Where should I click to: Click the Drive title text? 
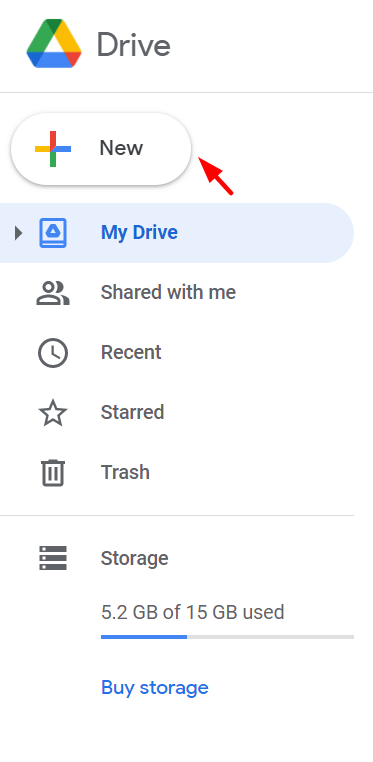pos(134,45)
